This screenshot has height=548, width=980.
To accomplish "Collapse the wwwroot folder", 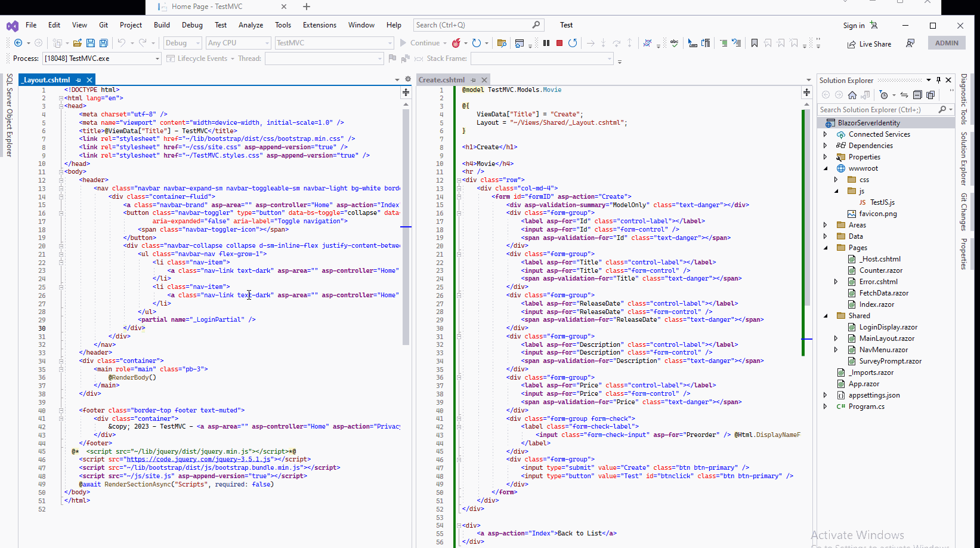I will 826,168.
